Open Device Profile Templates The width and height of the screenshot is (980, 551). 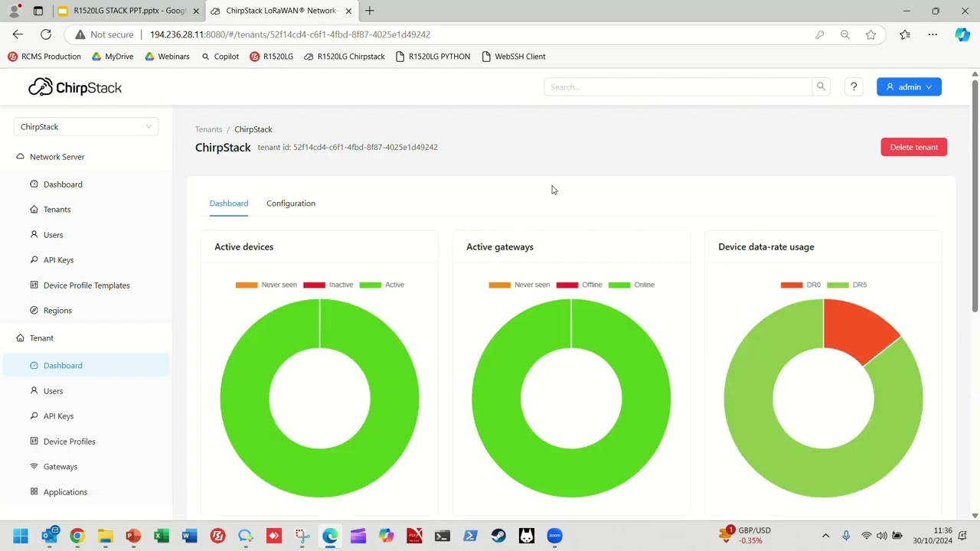coord(87,285)
